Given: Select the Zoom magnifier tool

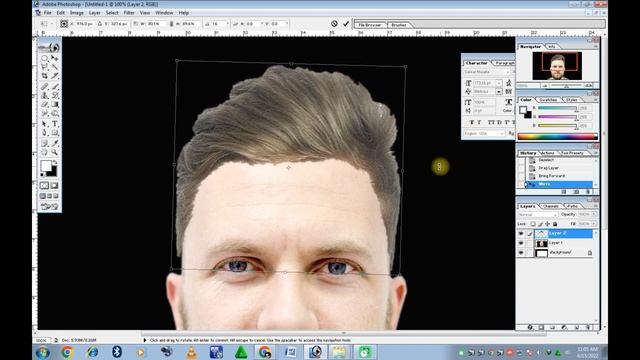Looking at the screenshot, I should [x=55, y=152].
